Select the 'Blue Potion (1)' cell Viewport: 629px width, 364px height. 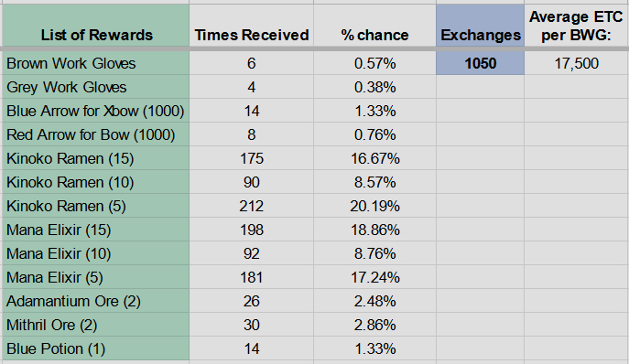(x=96, y=348)
